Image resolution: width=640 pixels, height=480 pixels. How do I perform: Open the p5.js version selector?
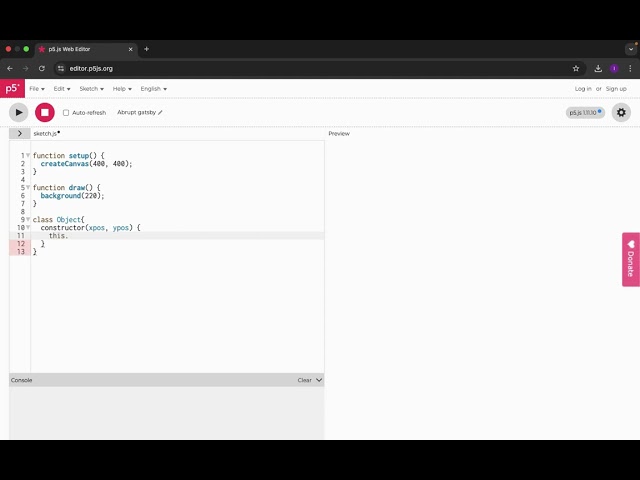[x=585, y=112]
